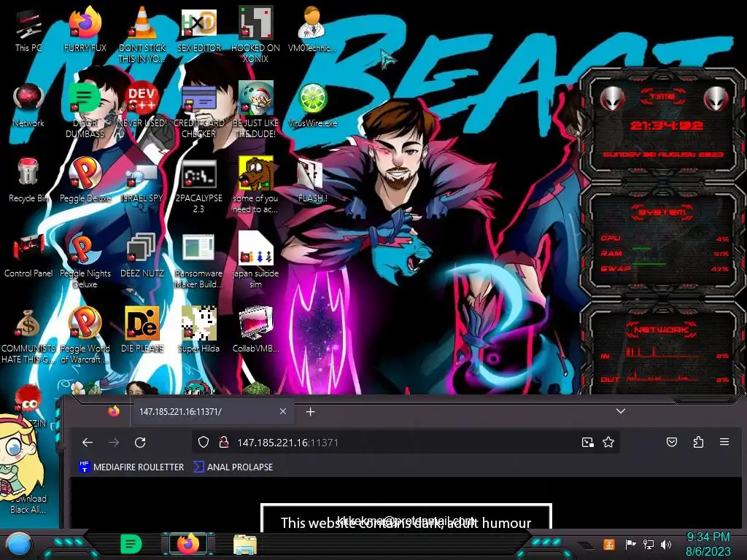
Task: Open the 2PACALYPSE 2.3 console icon
Action: click(x=199, y=186)
